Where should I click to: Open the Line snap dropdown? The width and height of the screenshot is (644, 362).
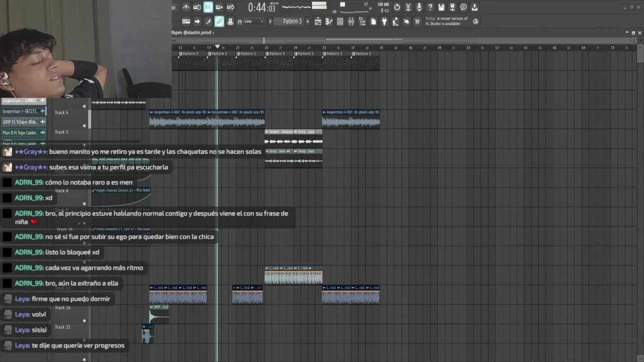[x=254, y=22]
